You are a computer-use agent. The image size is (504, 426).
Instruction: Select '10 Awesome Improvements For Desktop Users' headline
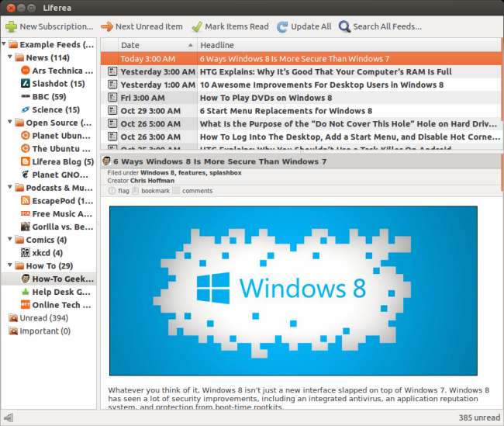pos(322,85)
